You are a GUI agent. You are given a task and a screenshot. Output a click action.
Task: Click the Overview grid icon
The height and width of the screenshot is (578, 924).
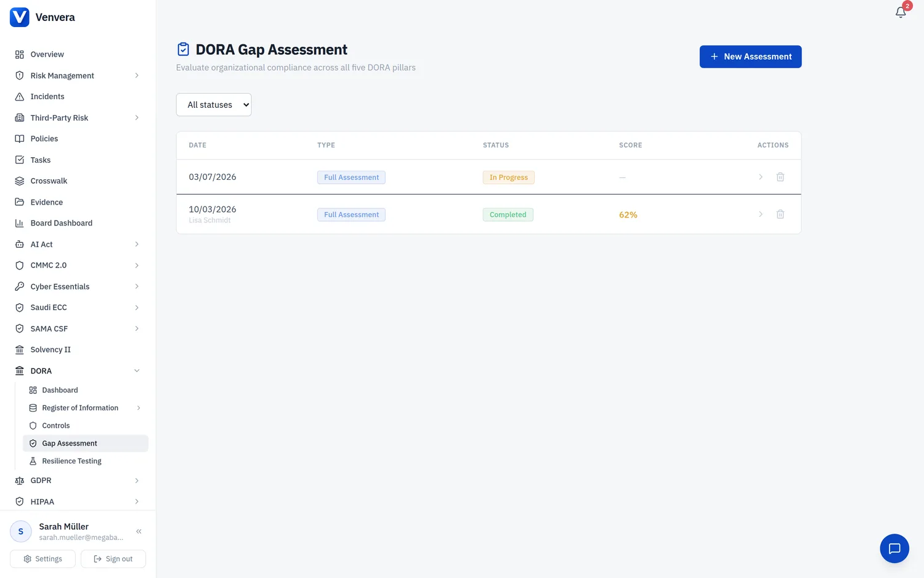[20, 54]
